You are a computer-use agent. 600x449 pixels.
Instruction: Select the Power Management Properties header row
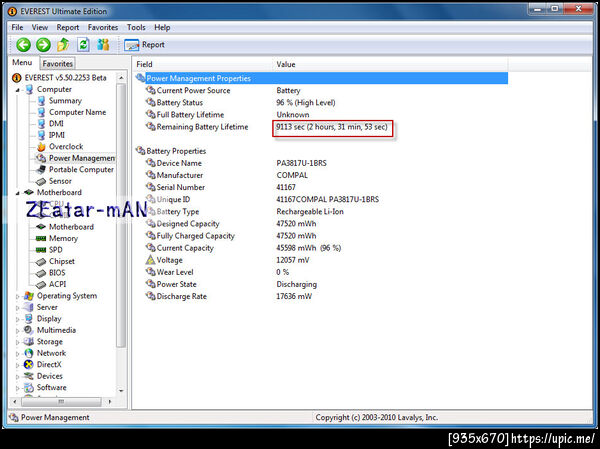click(x=321, y=78)
